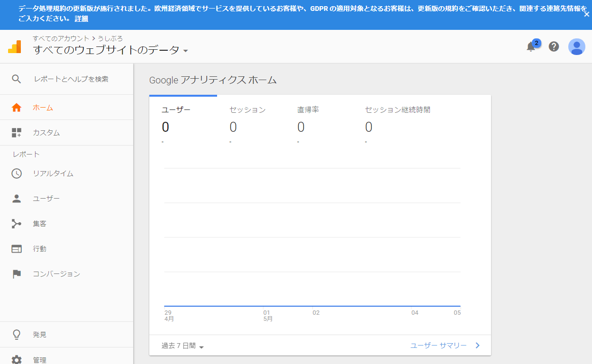Click the カスタム dashboard icon

click(17, 133)
